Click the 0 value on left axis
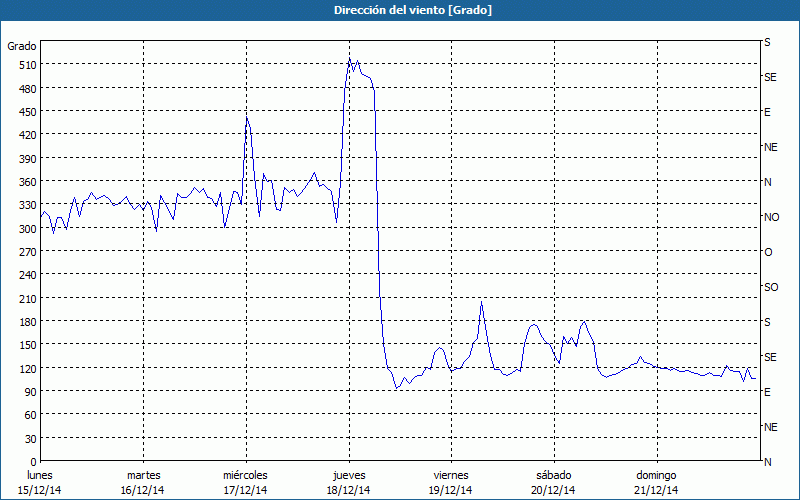 [x=33, y=462]
